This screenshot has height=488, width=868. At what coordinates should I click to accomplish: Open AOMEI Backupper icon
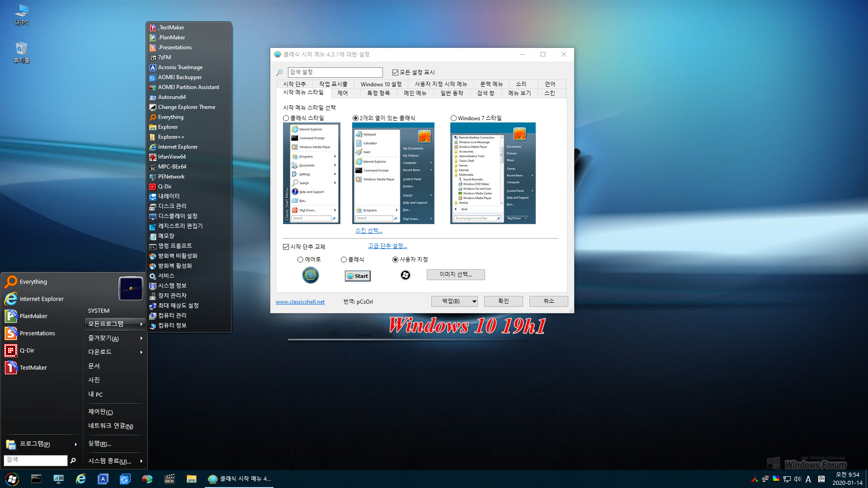[x=153, y=77]
